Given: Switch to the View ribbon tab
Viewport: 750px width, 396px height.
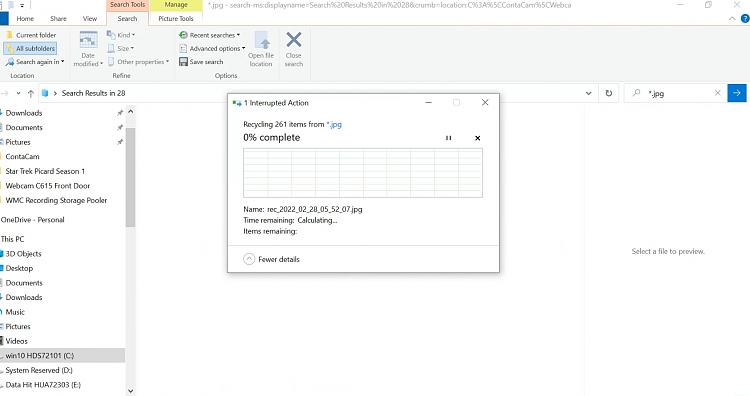Looking at the screenshot, I should [x=90, y=19].
